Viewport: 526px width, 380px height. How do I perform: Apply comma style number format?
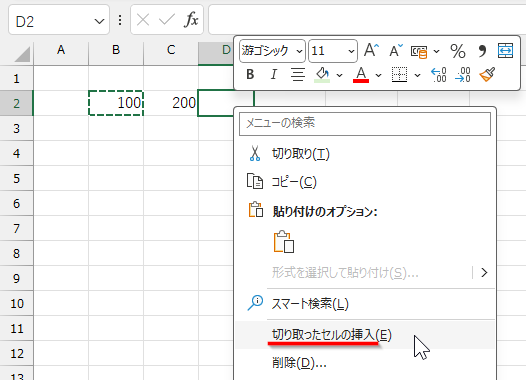coord(482,51)
